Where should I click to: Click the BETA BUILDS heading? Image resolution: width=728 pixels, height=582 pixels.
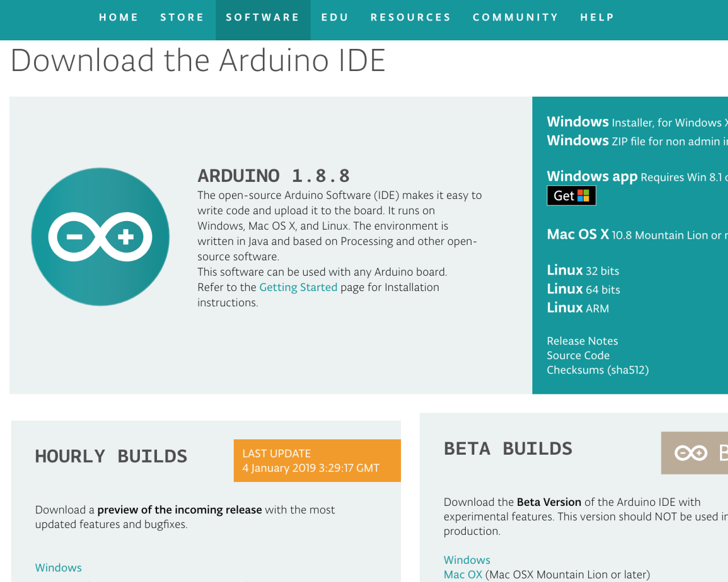click(508, 449)
